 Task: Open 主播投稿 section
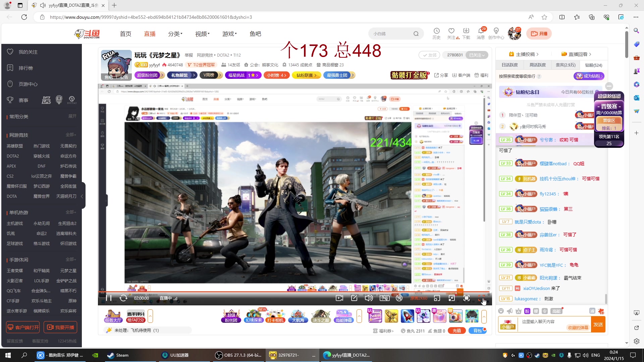[524, 54]
